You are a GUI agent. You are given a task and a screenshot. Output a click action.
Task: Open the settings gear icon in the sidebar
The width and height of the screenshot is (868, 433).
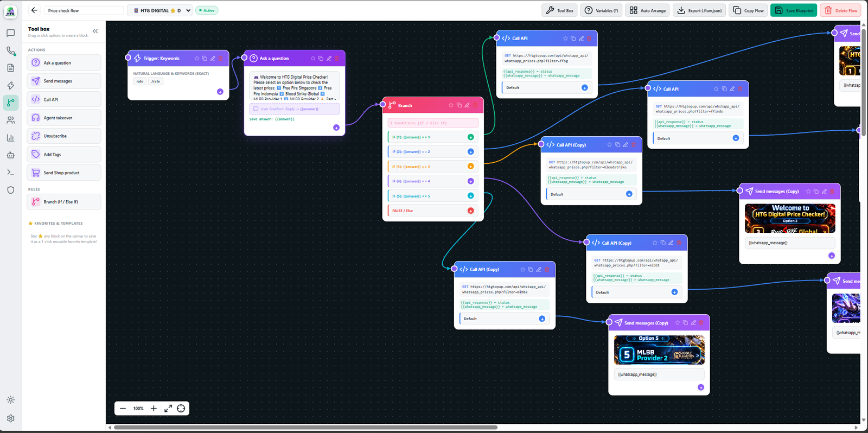coord(10,418)
